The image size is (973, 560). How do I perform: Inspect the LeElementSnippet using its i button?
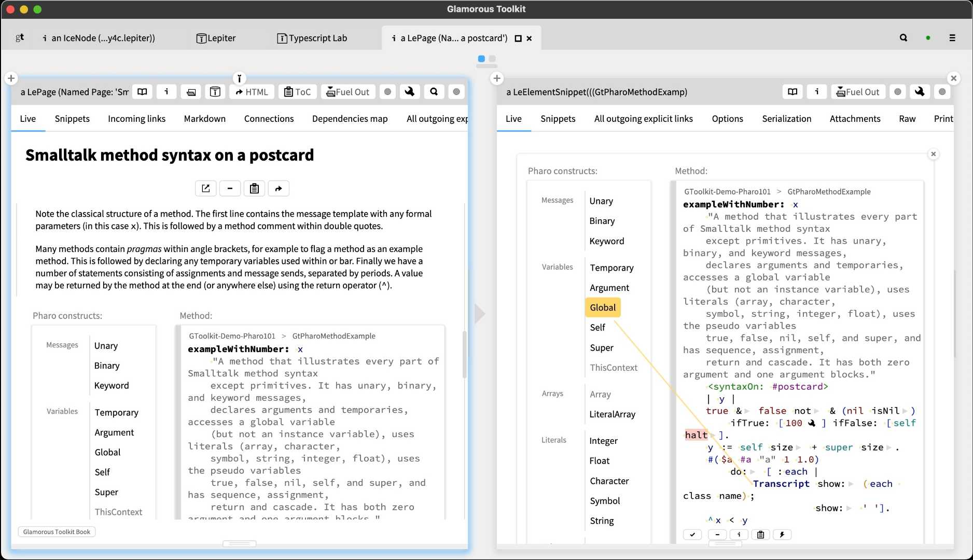pyautogui.click(x=817, y=92)
